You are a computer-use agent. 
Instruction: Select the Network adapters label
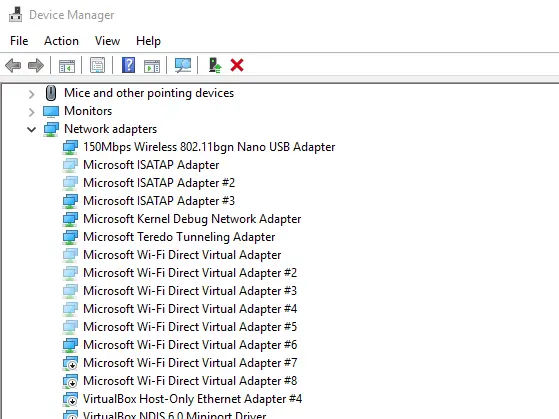[x=111, y=129]
